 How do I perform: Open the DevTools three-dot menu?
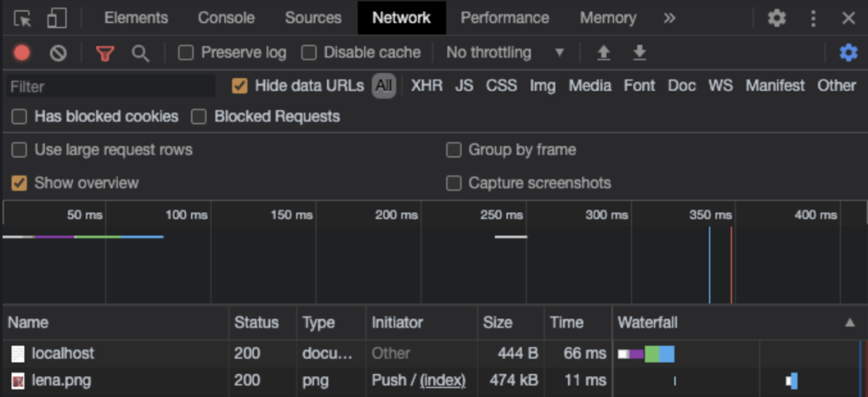(814, 18)
